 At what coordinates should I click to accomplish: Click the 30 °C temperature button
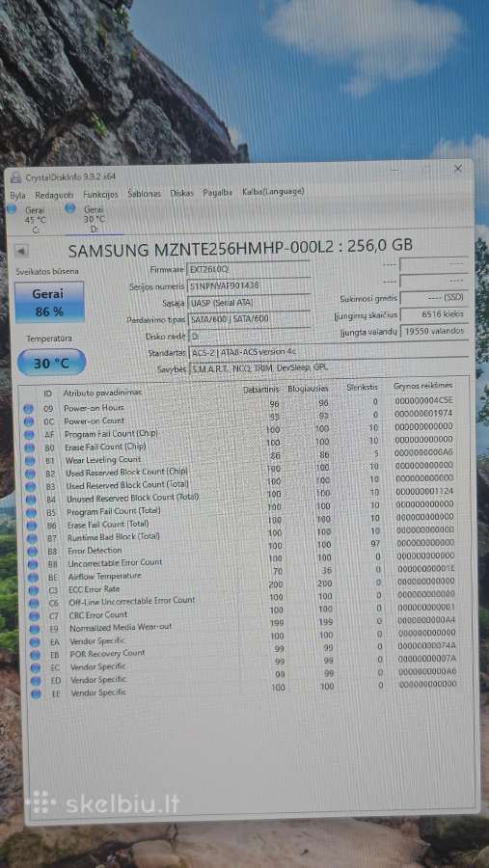[51, 363]
